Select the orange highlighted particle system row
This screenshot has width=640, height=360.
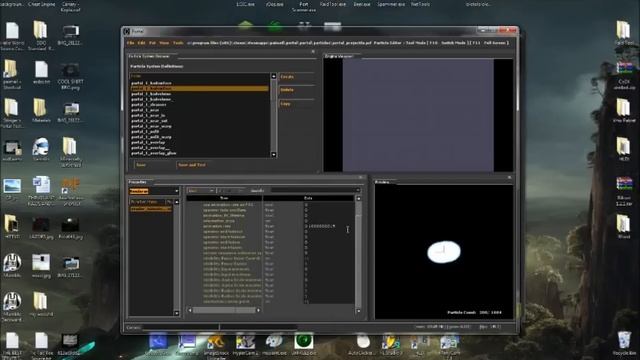point(200,88)
